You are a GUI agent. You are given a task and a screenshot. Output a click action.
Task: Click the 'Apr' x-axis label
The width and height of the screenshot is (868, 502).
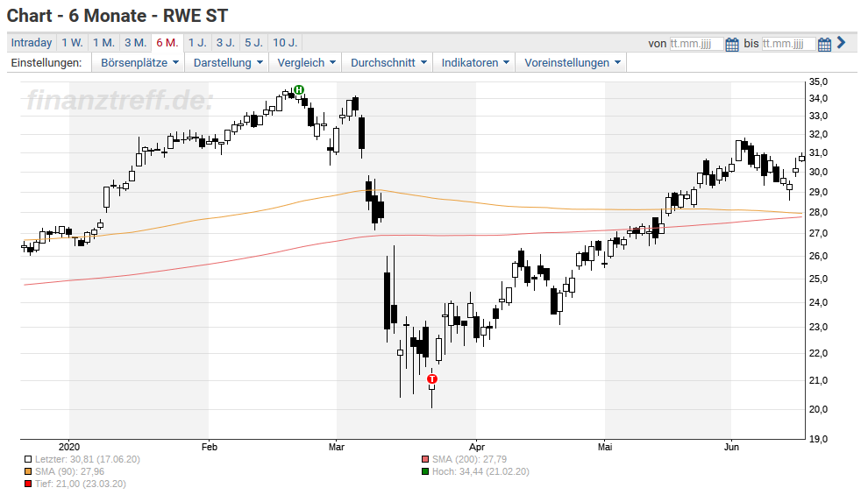[477, 447]
